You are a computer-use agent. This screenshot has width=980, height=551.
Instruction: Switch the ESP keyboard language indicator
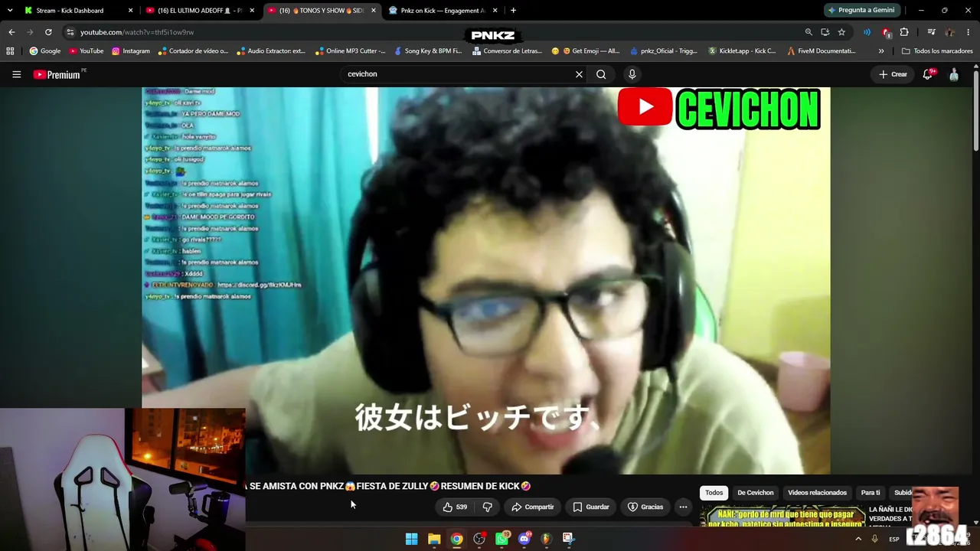point(894,539)
